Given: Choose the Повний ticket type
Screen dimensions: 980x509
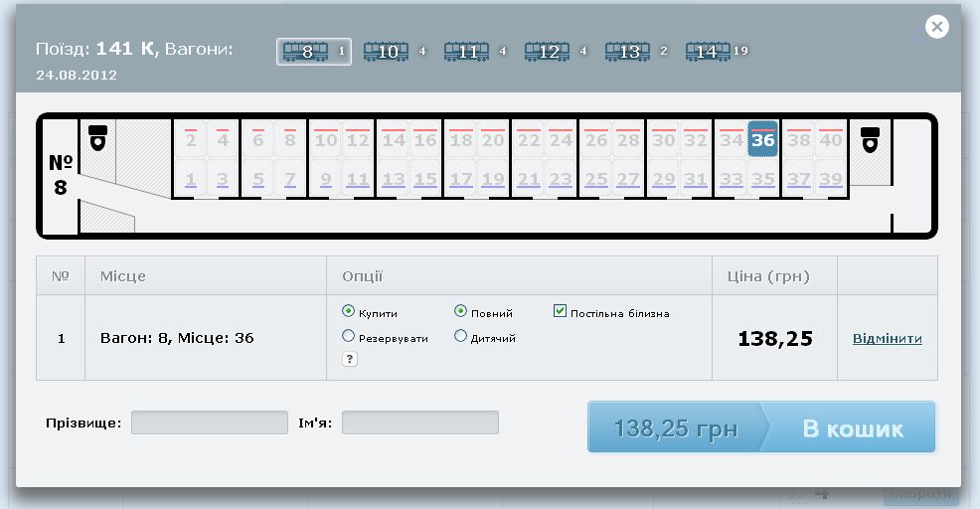Looking at the screenshot, I should tap(460, 311).
